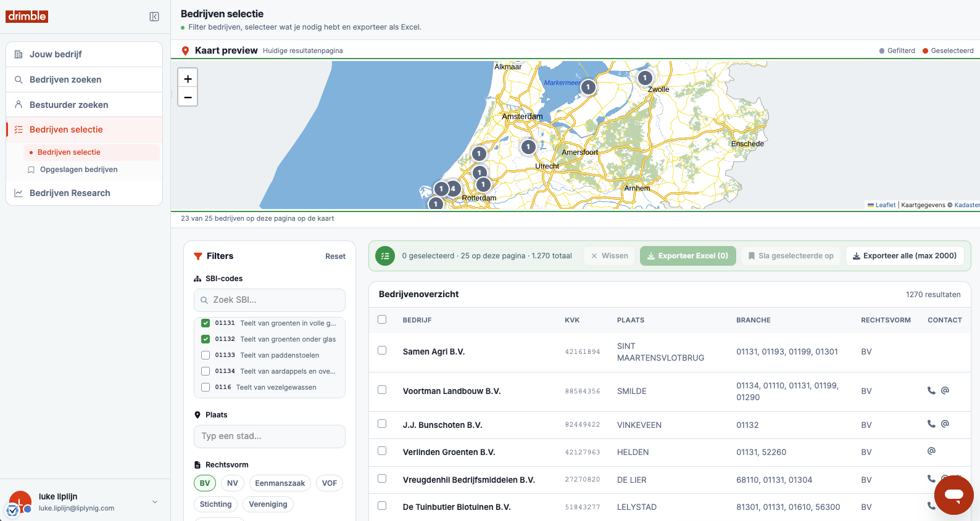Zoom out on the map

(188, 97)
